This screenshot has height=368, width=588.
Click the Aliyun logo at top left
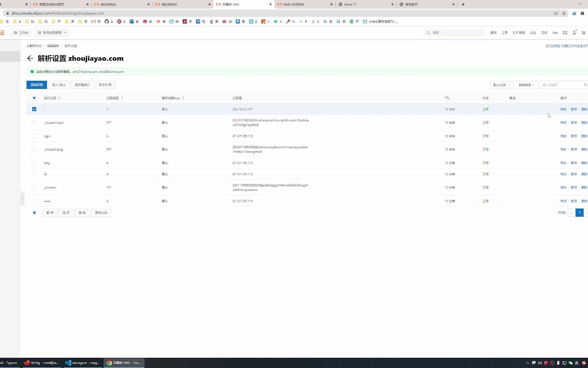pos(2,33)
